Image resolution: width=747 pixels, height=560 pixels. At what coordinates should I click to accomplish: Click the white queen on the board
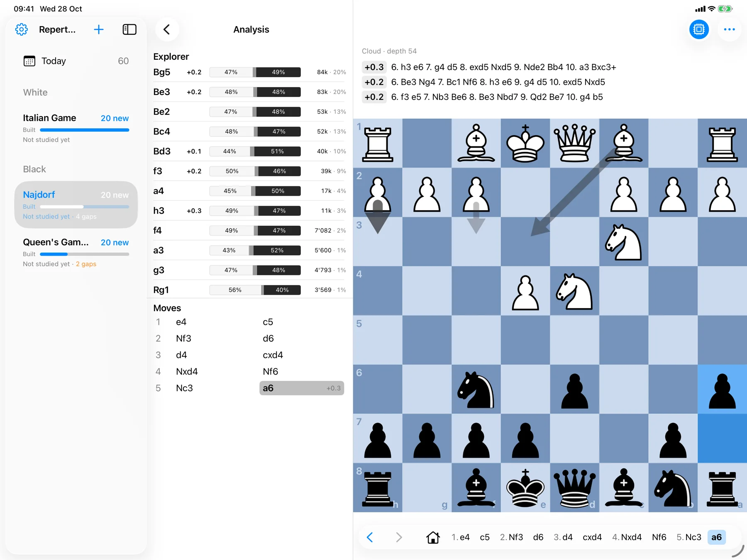(x=575, y=143)
